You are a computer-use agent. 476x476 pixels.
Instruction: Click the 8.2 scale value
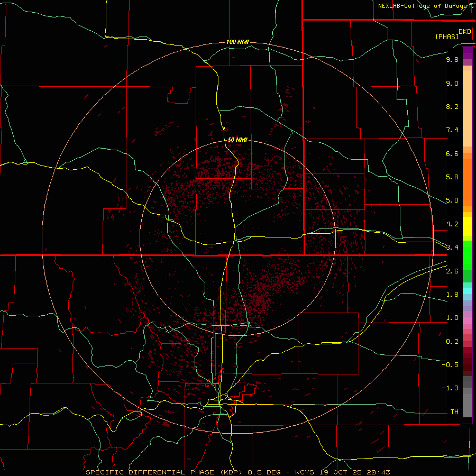point(452,106)
